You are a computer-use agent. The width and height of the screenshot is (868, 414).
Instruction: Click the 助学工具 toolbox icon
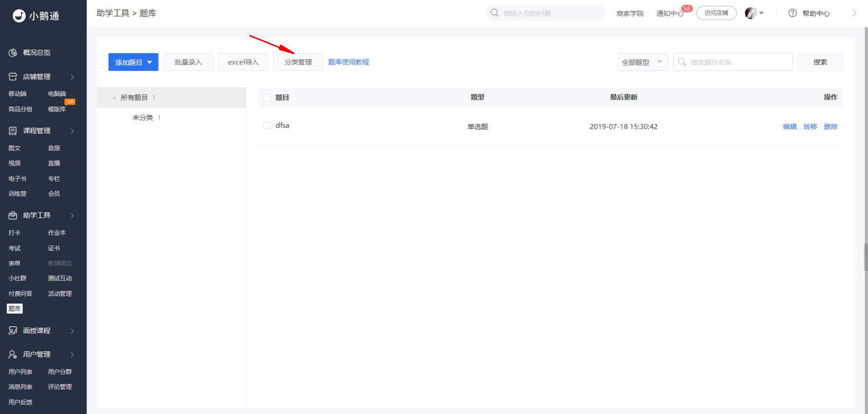pyautogui.click(x=13, y=215)
